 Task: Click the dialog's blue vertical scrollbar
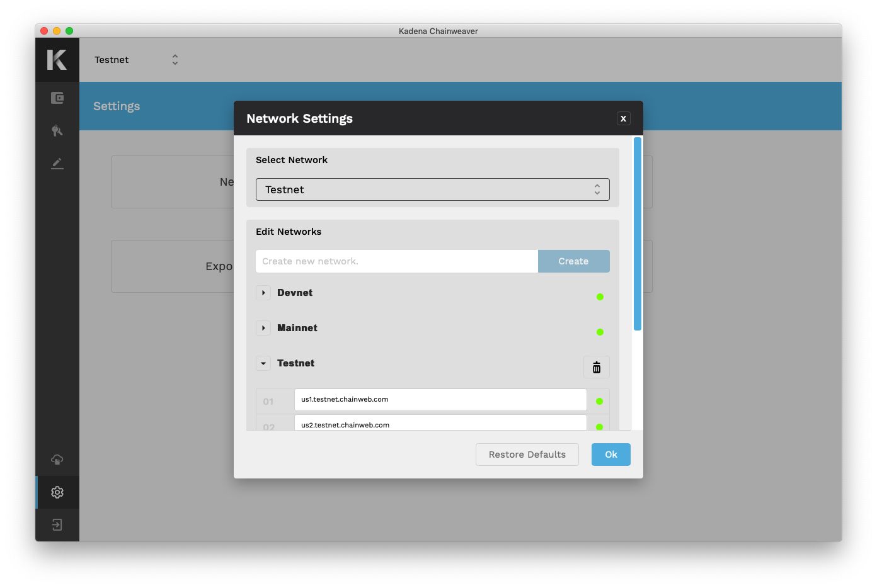[637, 233]
